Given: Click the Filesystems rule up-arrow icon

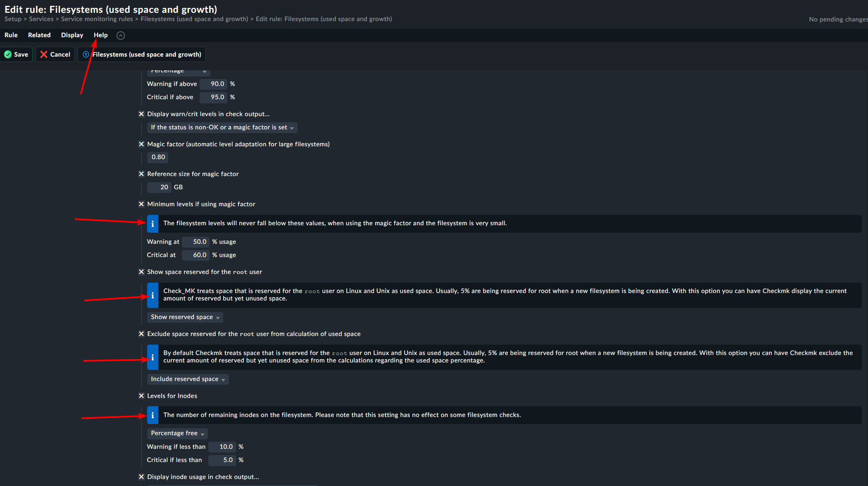Looking at the screenshot, I should point(86,55).
